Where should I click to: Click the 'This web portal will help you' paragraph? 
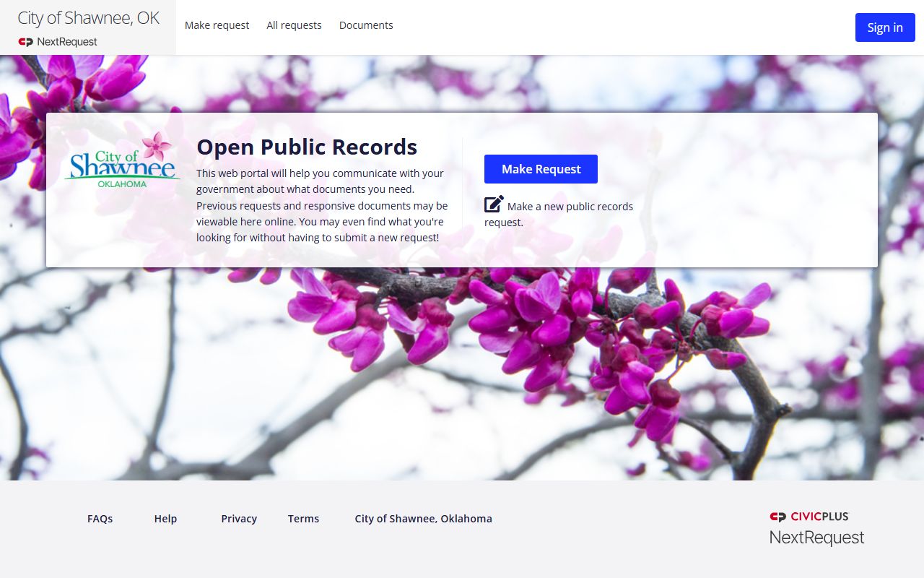322,205
